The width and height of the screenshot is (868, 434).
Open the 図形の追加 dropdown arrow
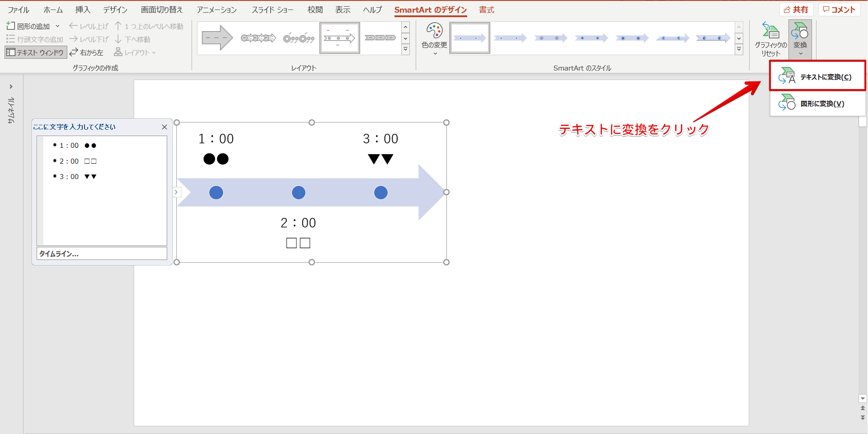coord(57,26)
